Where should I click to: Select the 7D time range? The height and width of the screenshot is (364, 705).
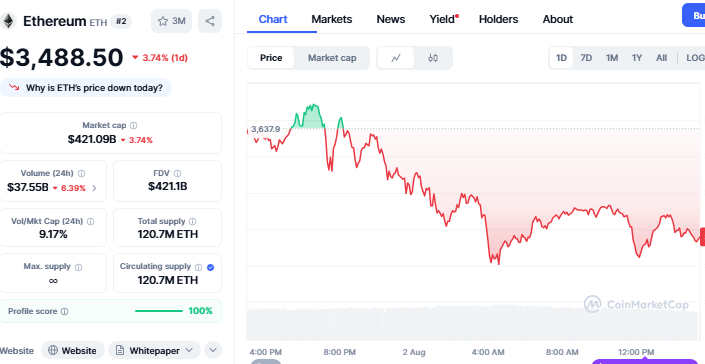pos(586,58)
